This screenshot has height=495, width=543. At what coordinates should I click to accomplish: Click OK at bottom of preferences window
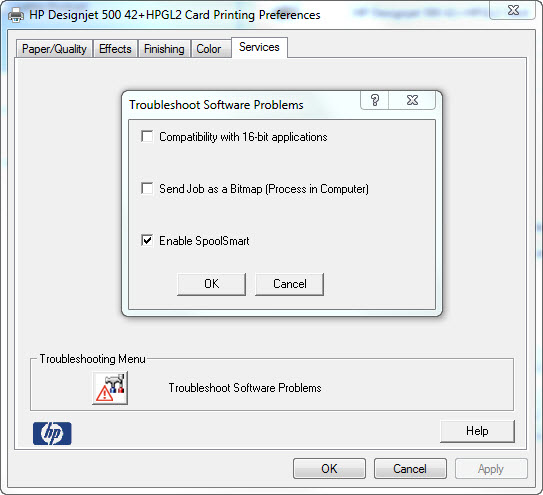pos(329,469)
